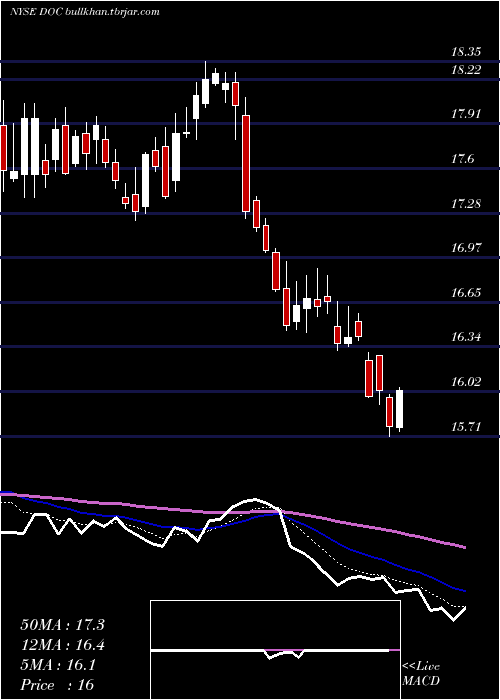Click the 16.02 price axis label
The height and width of the screenshot is (700, 500).
click(x=466, y=382)
